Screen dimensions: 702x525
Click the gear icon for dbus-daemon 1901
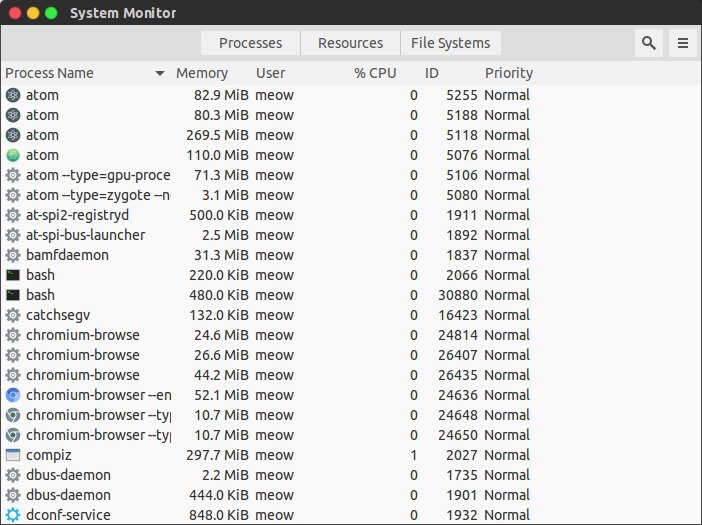(13, 495)
